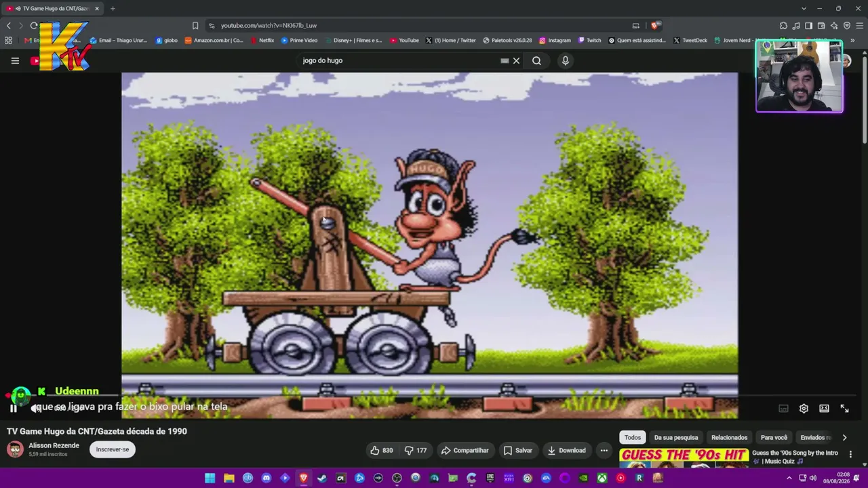This screenshot has width=868, height=488.
Task: Click the Brave Shields lion icon
Action: (654, 25)
